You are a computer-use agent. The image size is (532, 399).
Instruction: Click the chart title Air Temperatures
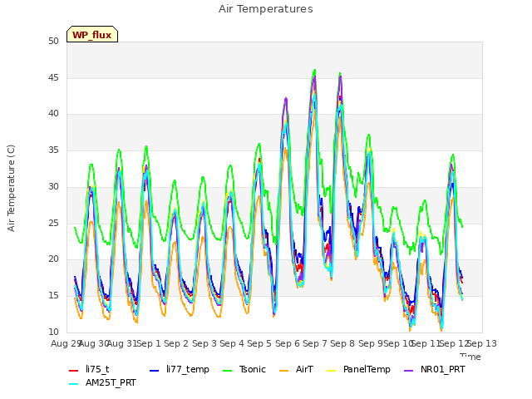coord(266,9)
